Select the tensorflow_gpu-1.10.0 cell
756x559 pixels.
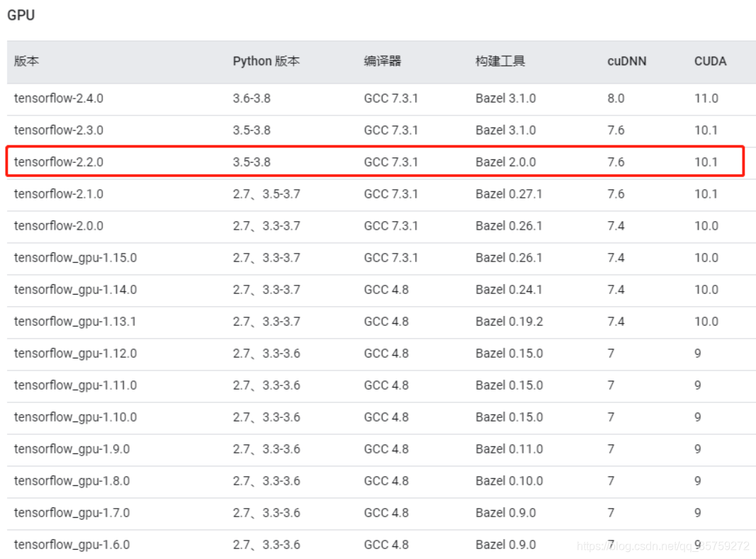(75, 417)
